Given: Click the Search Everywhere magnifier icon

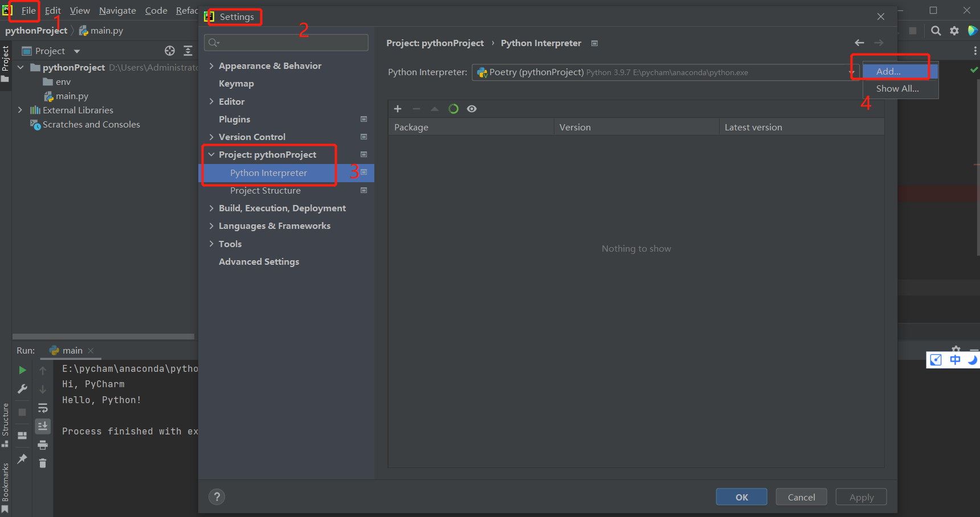Looking at the screenshot, I should tap(936, 31).
